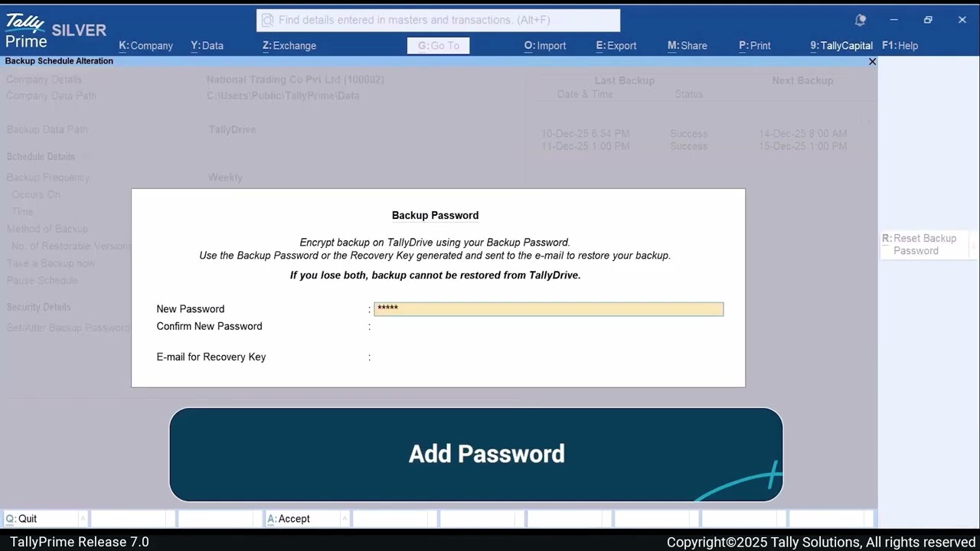The width and height of the screenshot is (980, 551).
Task: Open the Data menu
Action: pyautogui.click(x=207, y=46)
